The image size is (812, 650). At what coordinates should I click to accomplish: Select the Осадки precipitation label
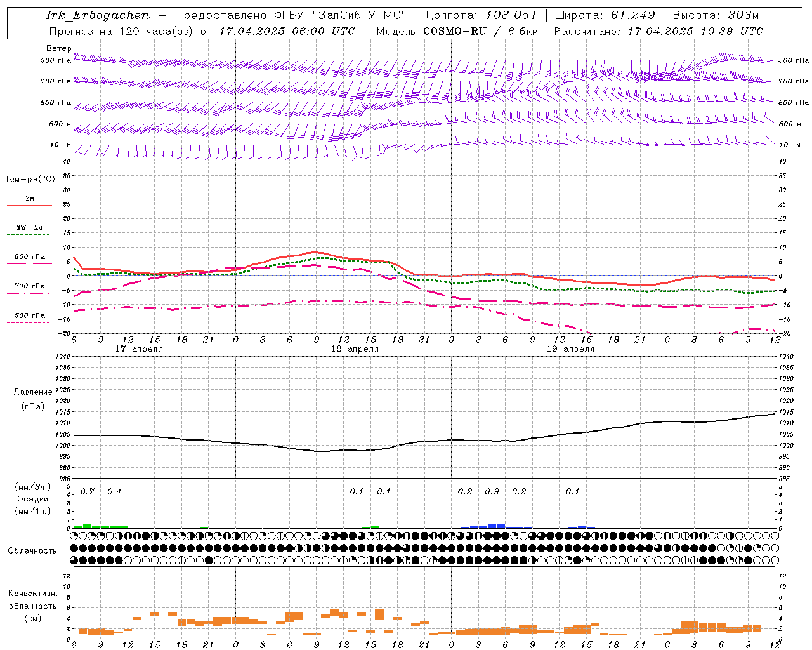pos(32,499)
